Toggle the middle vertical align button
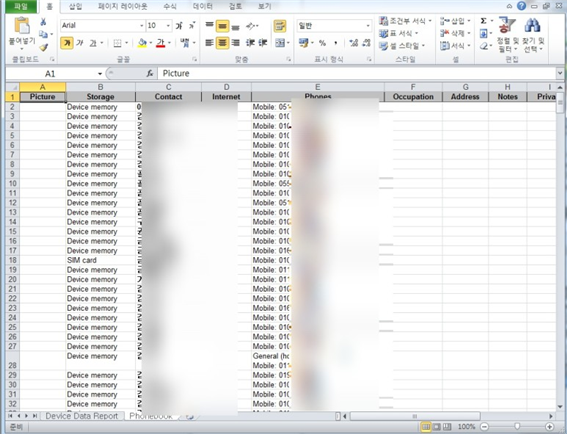The image size is (569, 436). (222, 26)
